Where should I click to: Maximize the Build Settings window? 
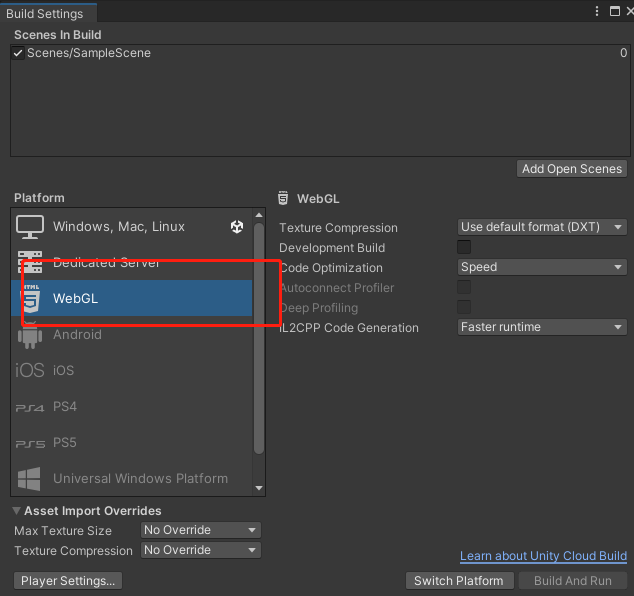point(615,11)
